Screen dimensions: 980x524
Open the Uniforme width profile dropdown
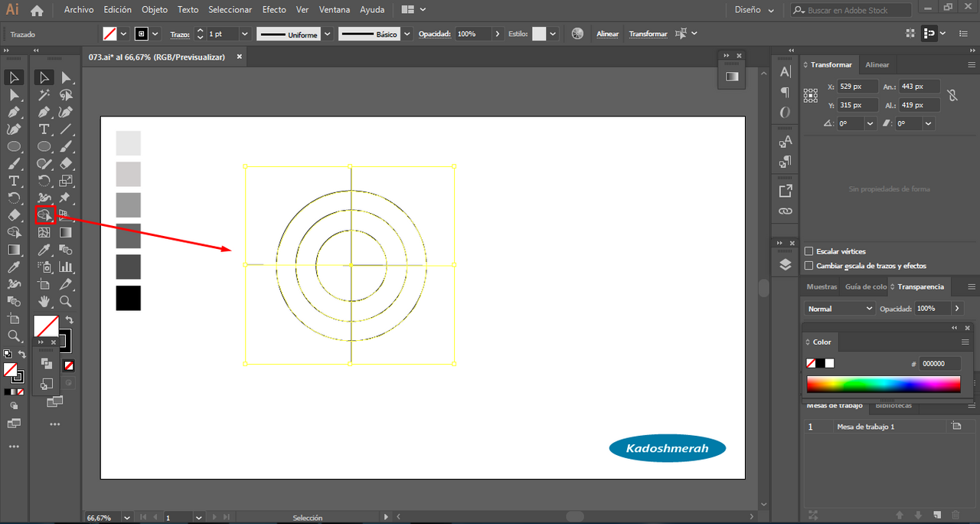point(327,34)
